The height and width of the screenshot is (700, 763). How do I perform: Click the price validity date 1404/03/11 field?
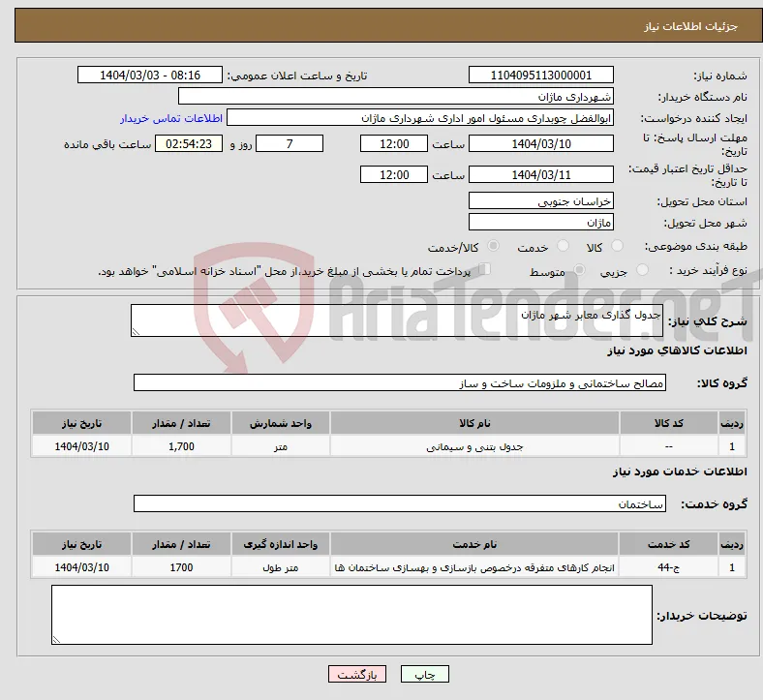coord(541,174)
